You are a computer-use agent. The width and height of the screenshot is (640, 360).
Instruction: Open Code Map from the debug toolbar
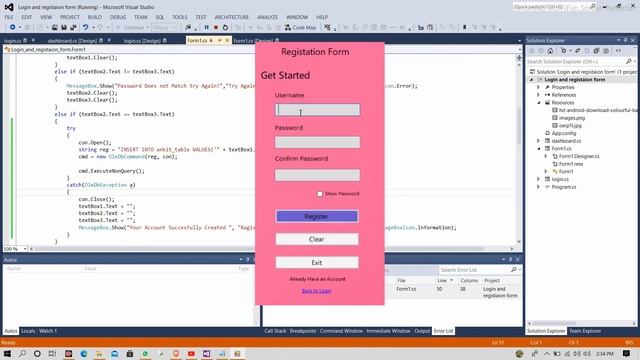300,27
